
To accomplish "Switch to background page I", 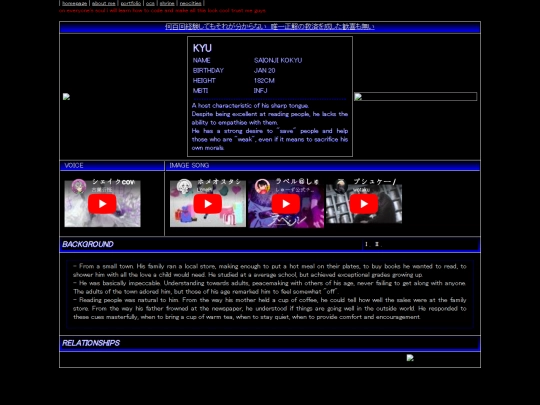I will [366, 244].
